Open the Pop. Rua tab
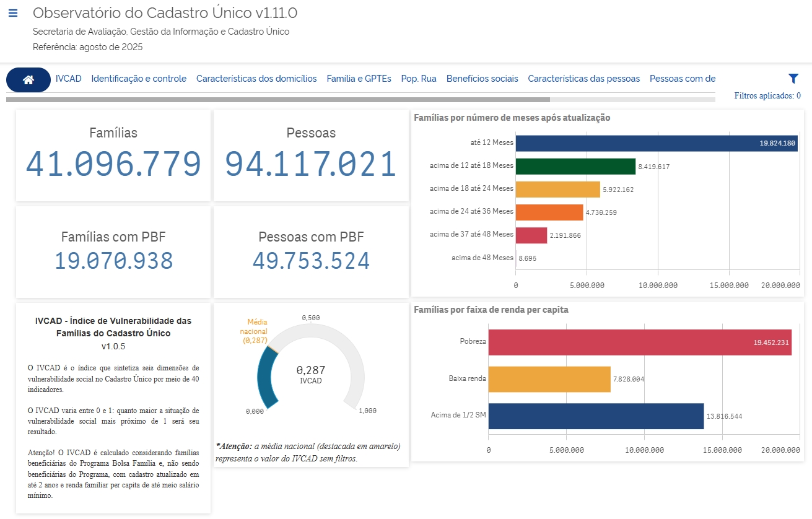The height and width of the screenshot is (519, 812). (419, 79)
